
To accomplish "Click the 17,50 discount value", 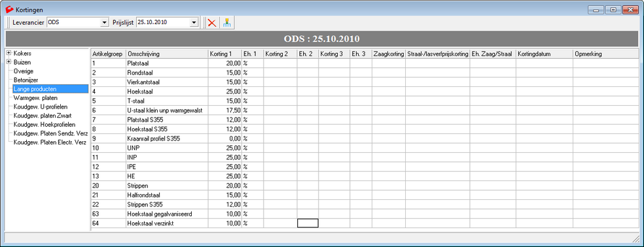I will pos(224,110).
